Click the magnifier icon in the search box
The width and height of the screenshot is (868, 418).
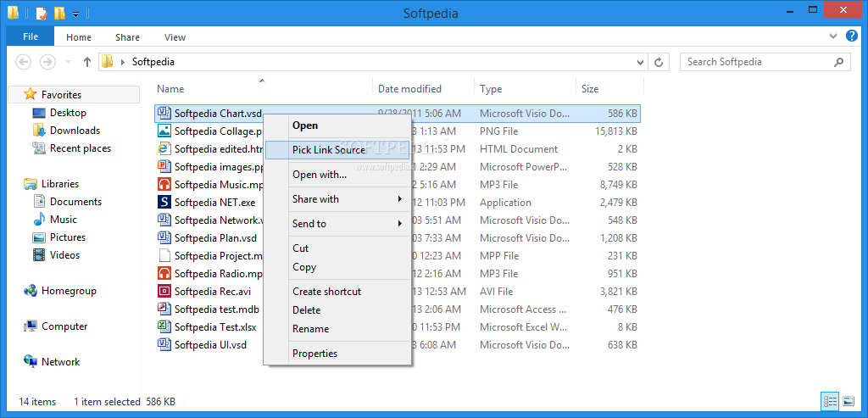pos(840,62)
